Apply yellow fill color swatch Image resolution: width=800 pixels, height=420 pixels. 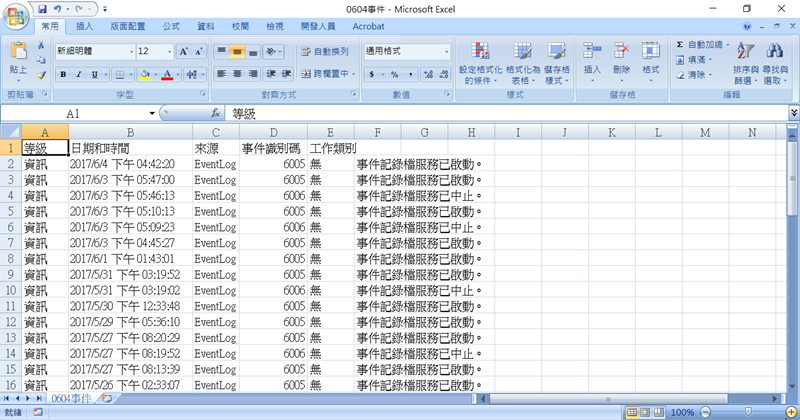[145, 75]
